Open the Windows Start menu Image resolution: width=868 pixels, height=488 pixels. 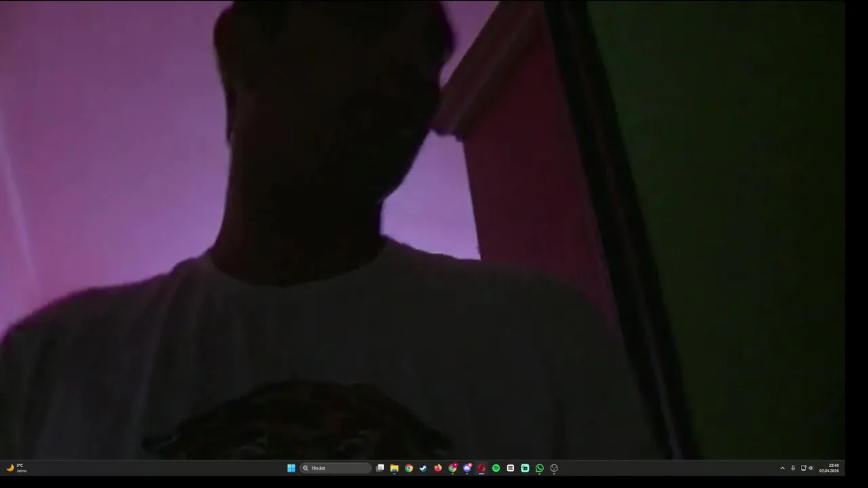291,468
